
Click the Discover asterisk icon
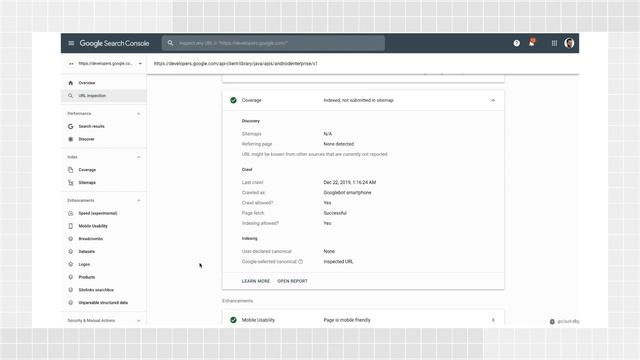click(x=71, y=139)
